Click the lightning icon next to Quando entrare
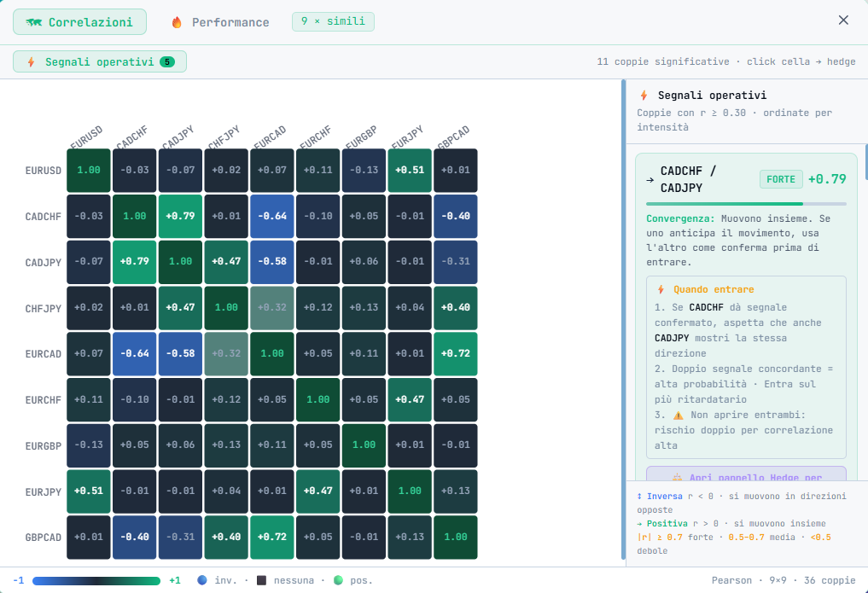 (661, 289)
